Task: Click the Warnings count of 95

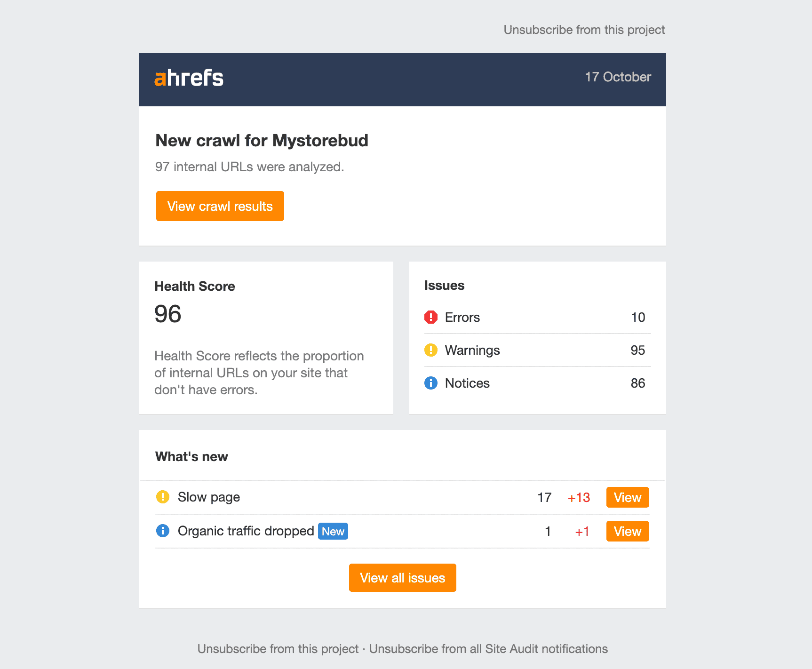Action: [x=638, y=350]
